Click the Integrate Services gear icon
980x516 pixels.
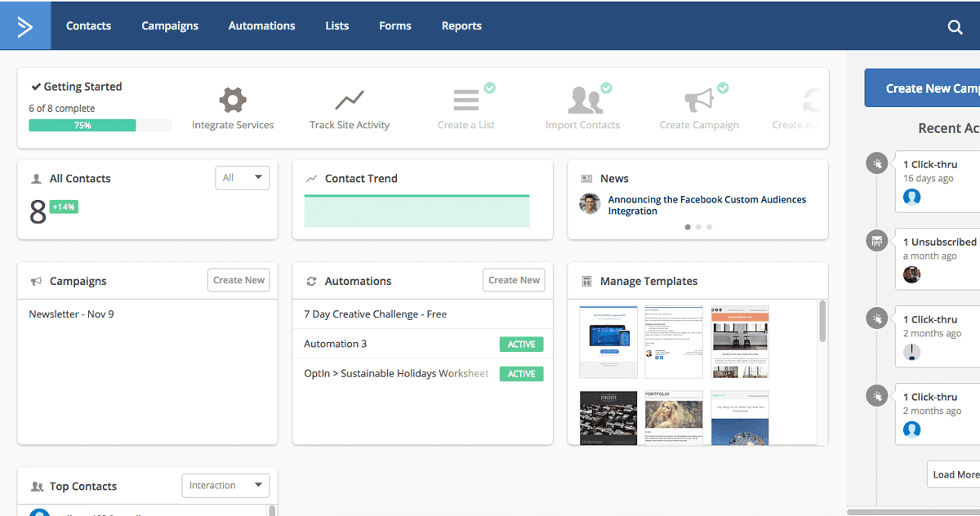tap(233, 100)
